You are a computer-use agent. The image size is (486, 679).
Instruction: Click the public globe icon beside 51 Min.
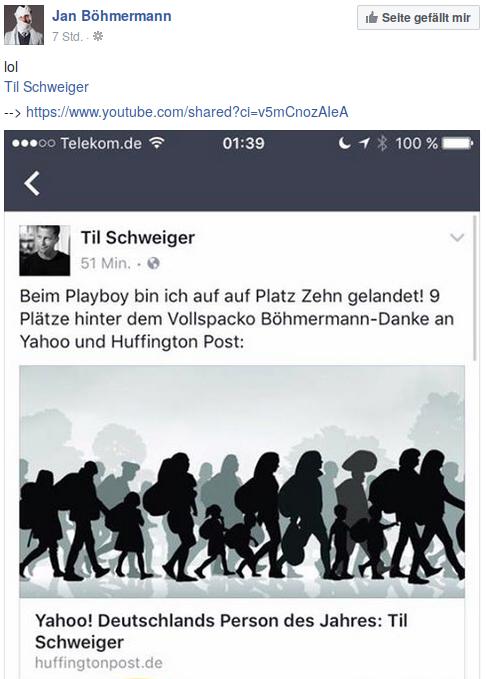click(153, 263)
